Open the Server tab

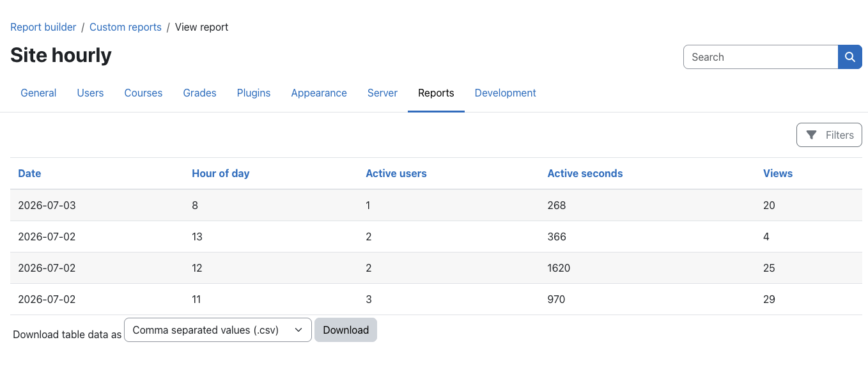tap(382, 93)
